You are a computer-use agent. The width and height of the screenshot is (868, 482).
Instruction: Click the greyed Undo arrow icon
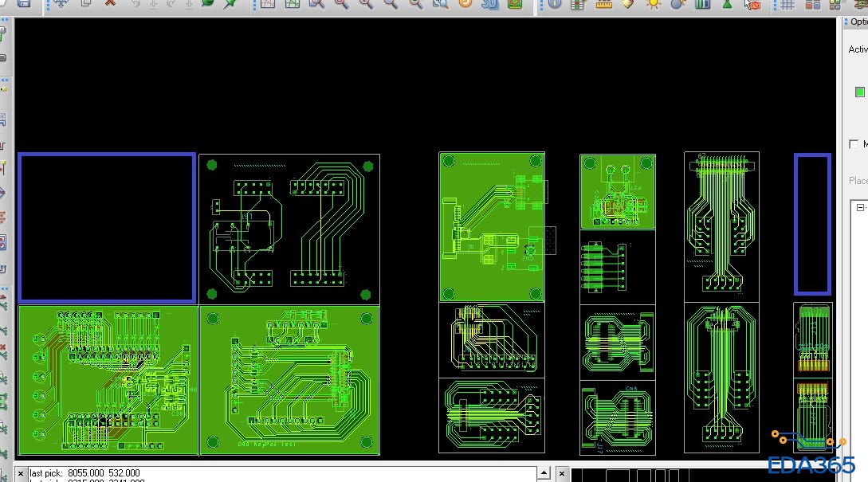point(135,3)
